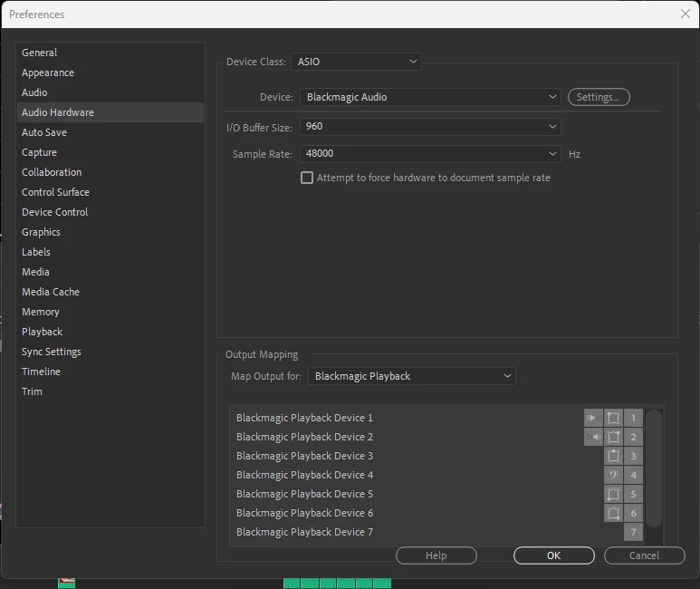Open the Device Class dropdown
This screenshot has height=589, width=700.
pyautogui.click(x=356, y=62)
